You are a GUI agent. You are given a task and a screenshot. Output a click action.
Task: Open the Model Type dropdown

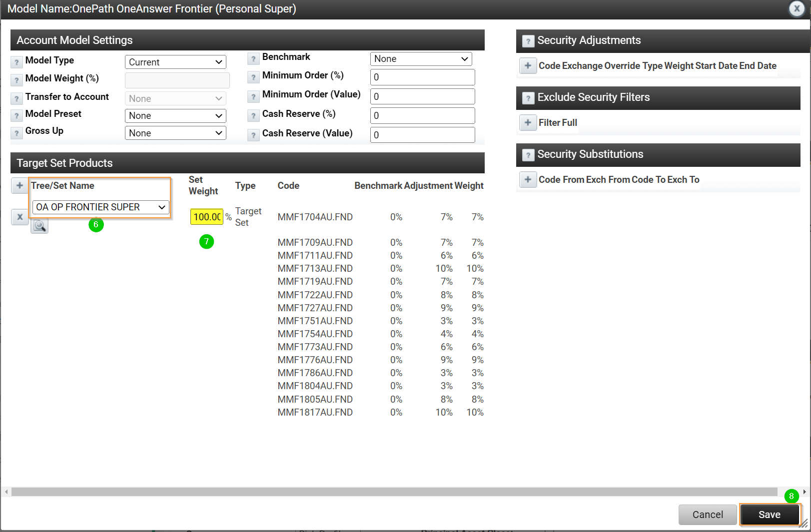(175, 62)
